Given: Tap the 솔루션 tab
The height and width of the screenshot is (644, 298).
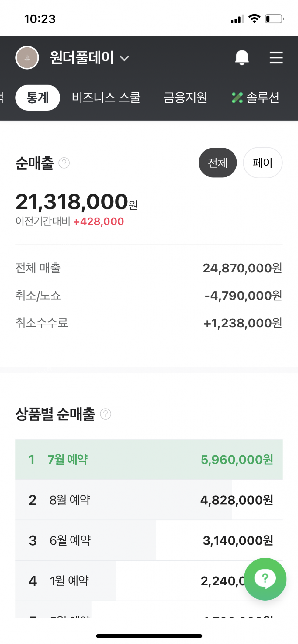Looking at the screenshot, I should coord(255,98).
